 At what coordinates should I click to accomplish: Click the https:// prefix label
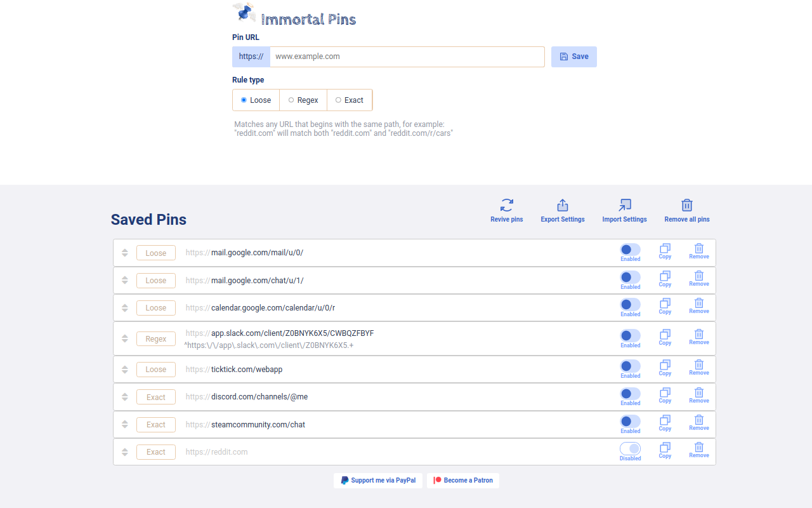pyautogui.click(x=251, y=57)
